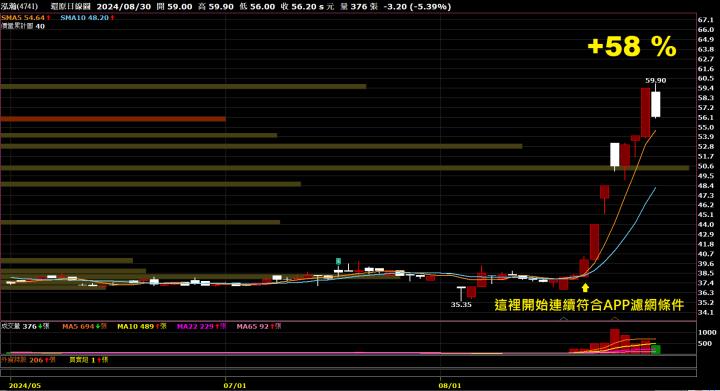Click the green down arrow next to MA5 694
Viewport: 720px width, 391px height.
point(98,326)
